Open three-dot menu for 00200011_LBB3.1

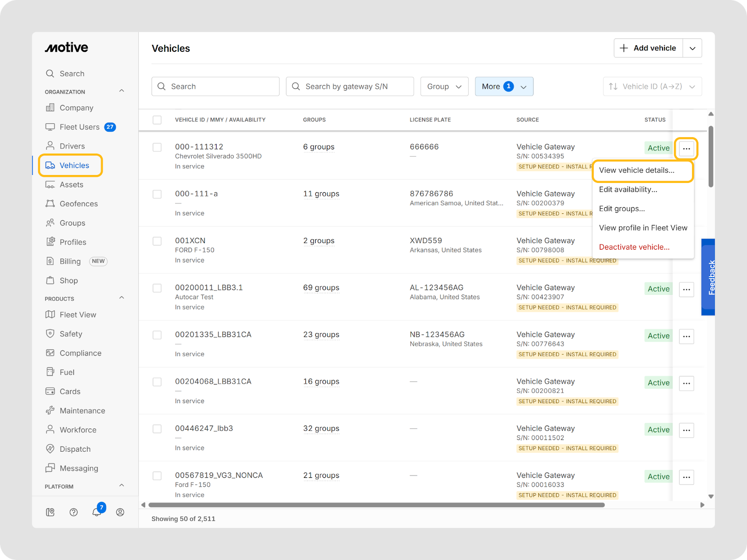(686, 289)
